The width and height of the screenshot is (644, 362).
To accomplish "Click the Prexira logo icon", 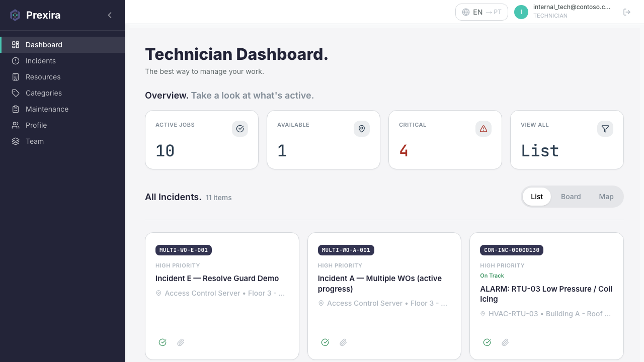I will coord(15,15).
